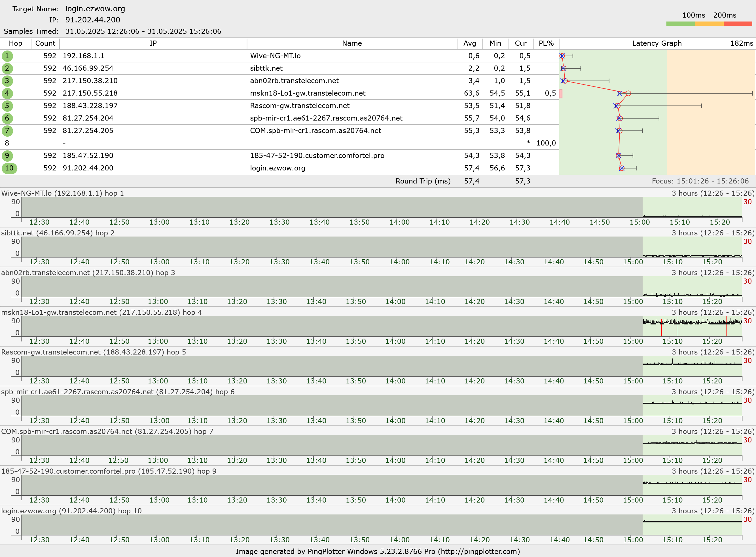
Task: Select IP 185.47.52.190 in the table
Action: click(x=88, y=156)
